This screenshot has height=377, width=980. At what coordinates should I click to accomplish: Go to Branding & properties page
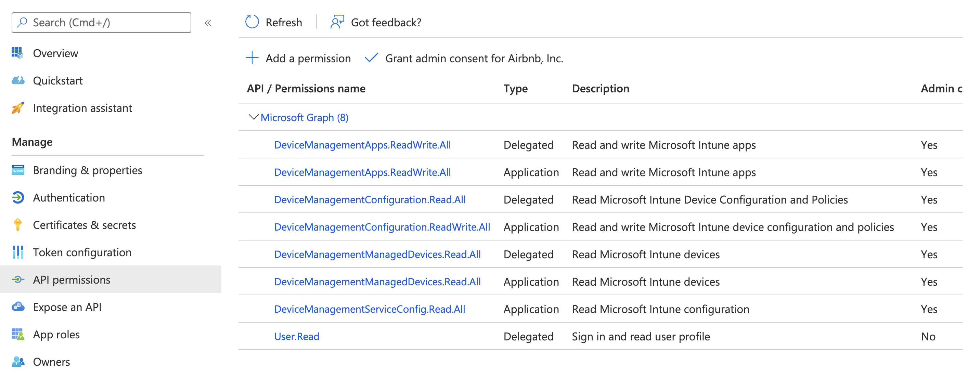[88, 170]
